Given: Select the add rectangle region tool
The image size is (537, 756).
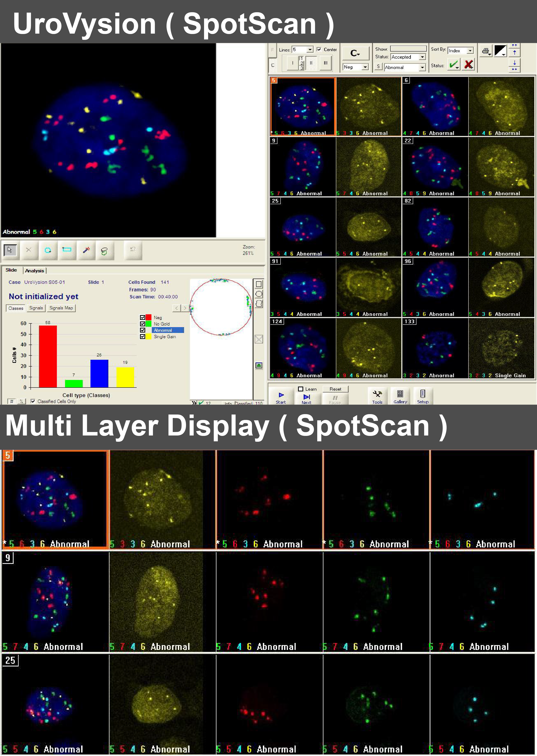Looking at the screenshot, I should tap(67, 250).
